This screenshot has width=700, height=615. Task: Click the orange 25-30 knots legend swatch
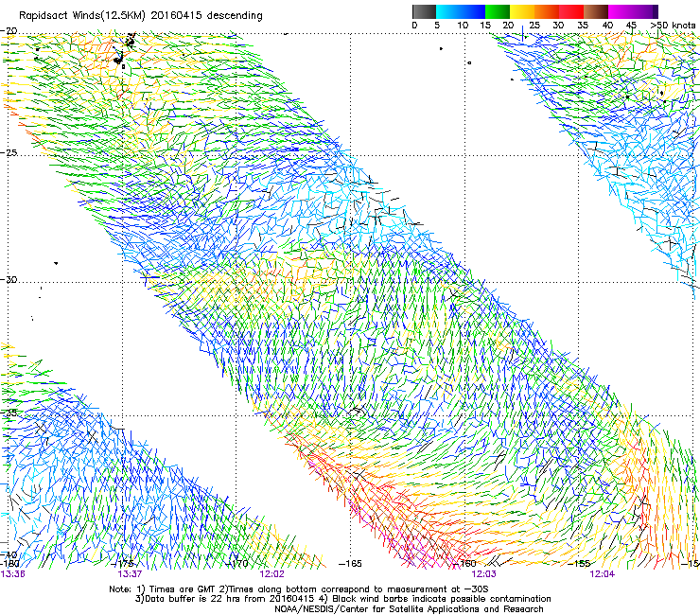click(x=547, y=11)
